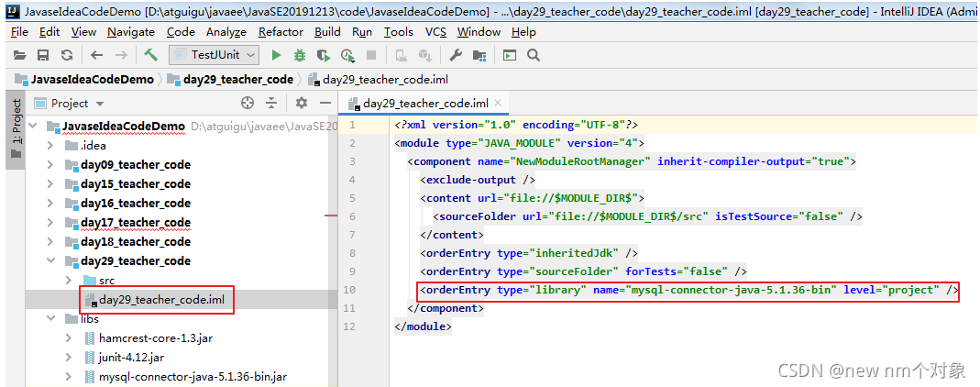Expand junit-4.12.jar
The image size is (980, 387).
tap(69, 358)
